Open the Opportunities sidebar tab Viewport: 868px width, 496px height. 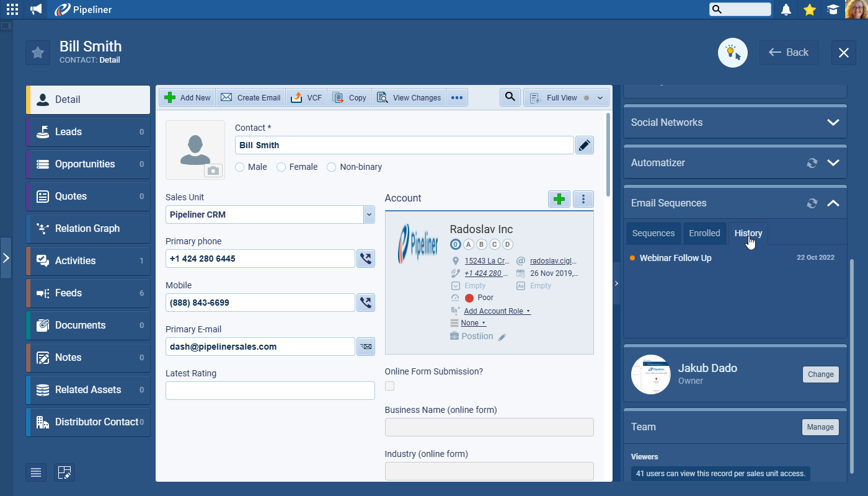pyautogui.click(x=85, y=164)
